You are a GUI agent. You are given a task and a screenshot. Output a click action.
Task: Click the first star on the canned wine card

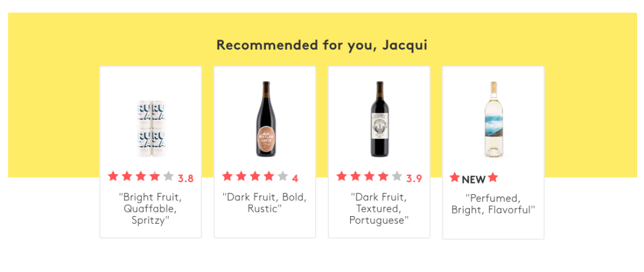113,177
